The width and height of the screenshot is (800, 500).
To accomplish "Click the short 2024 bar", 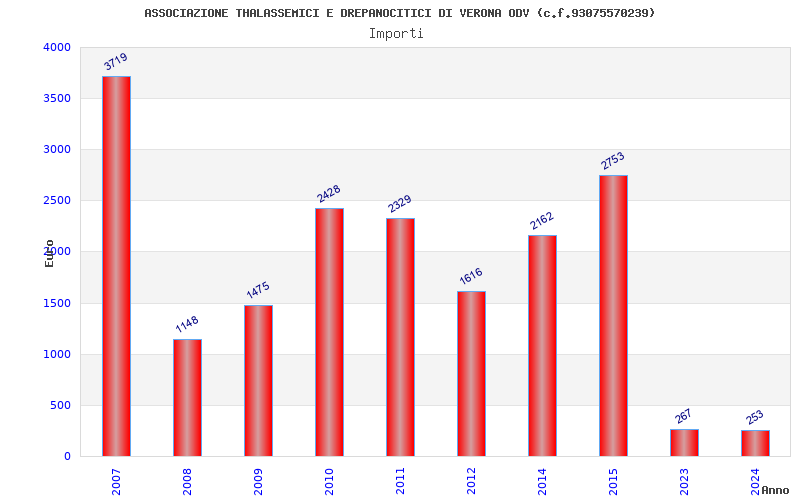I will coord(755,443).
